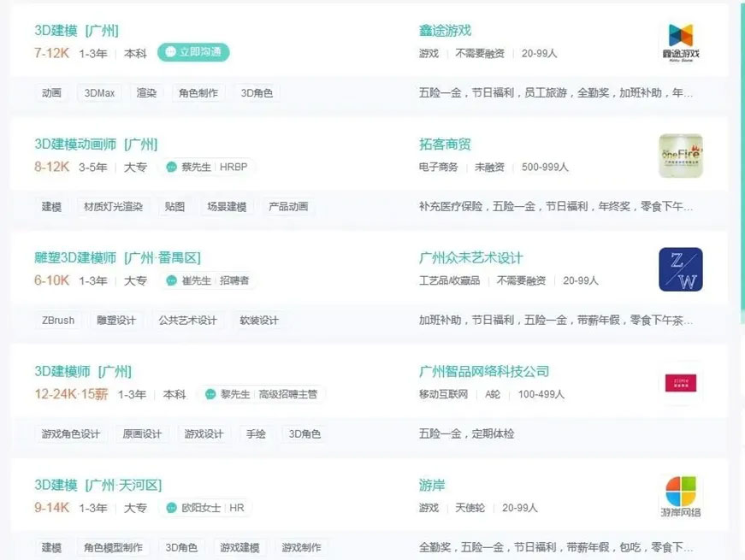This screenshot has height=560, width=745.
Task: Select the 材质灯光渲染 tag
Action: point(113,207)
